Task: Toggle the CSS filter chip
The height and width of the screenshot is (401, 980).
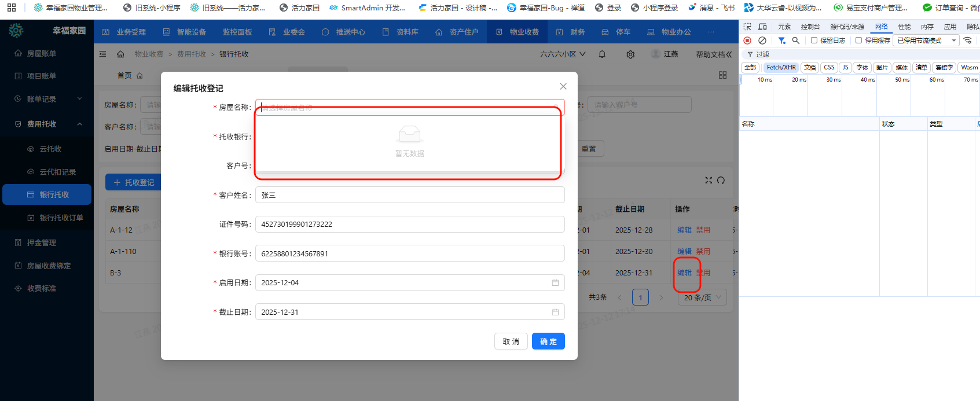Action: pos(829,68)
